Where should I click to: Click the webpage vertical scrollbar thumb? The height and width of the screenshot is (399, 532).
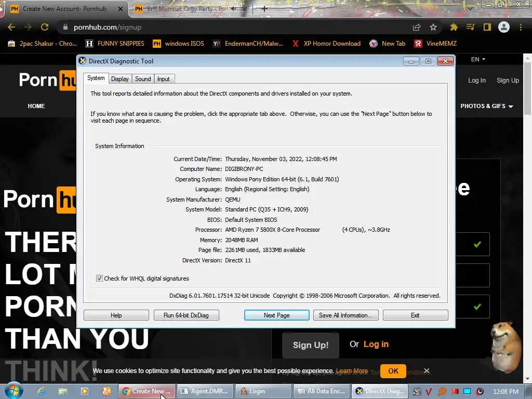click(527, 88)
